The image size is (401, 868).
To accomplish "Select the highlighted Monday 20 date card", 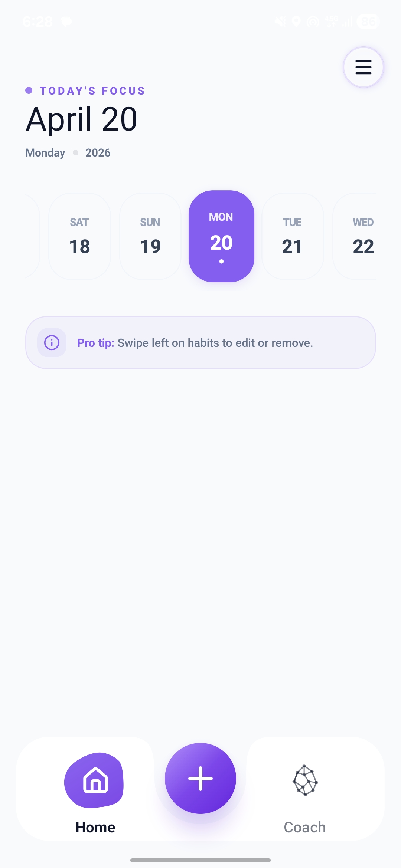I will [221, 236].
